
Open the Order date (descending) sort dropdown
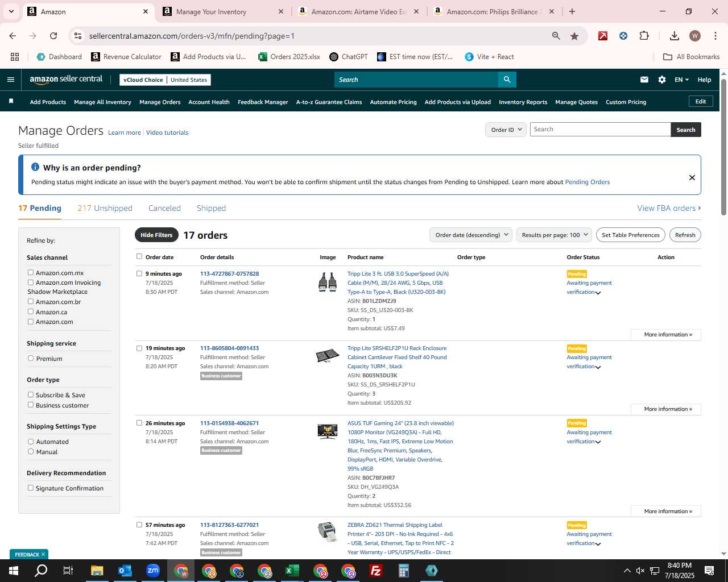click(x=471, y=235)
